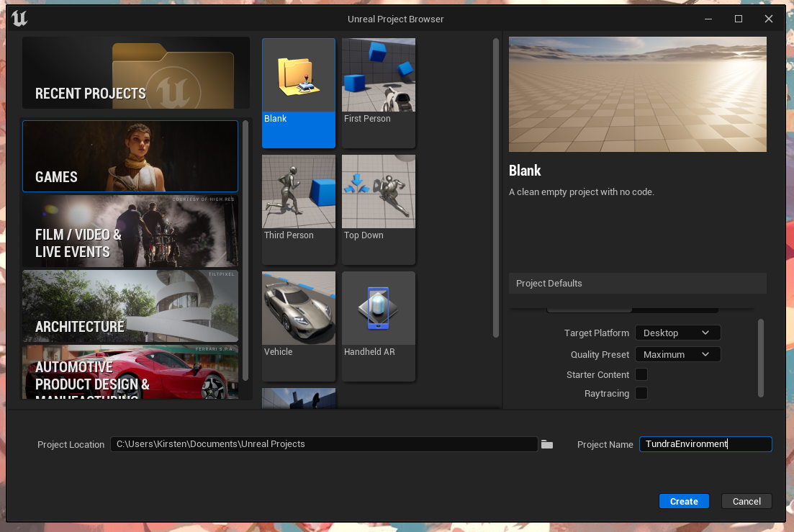Open the Film / Video & Live Events category
The width and height of the screenshot is (794, 532).
(130, 231)
